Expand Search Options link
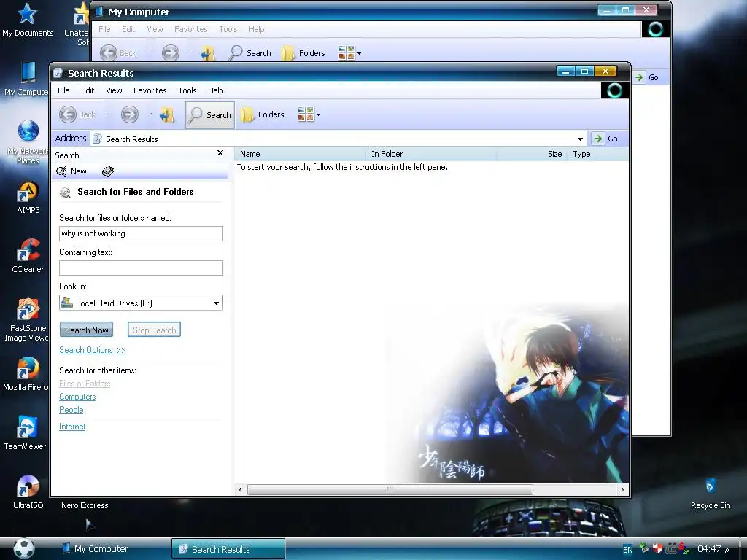Viewport: 747px width, 560px height. (92, 350)
